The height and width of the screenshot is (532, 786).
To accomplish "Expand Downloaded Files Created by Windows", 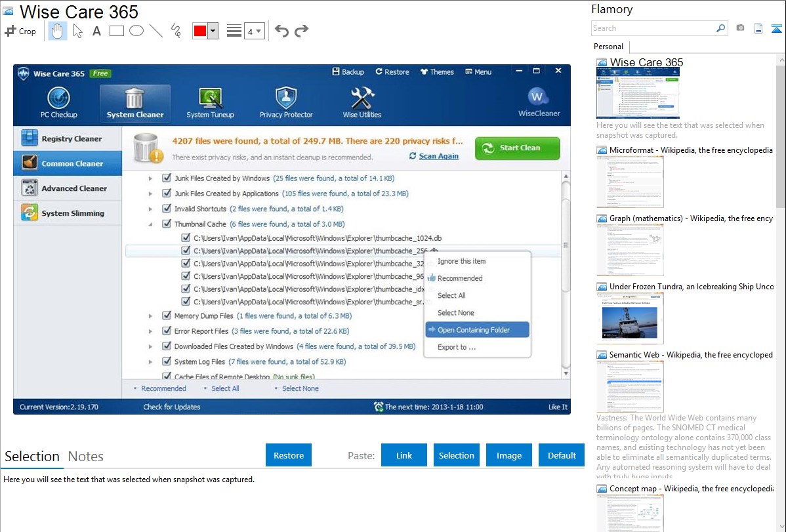I will (x=150, y=346).
